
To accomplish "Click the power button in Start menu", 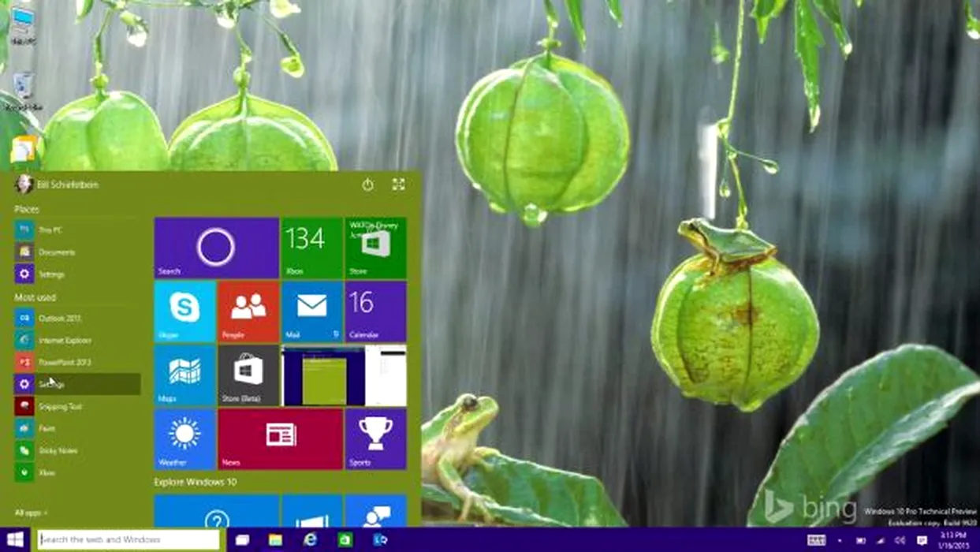I will tap(367, 185).
